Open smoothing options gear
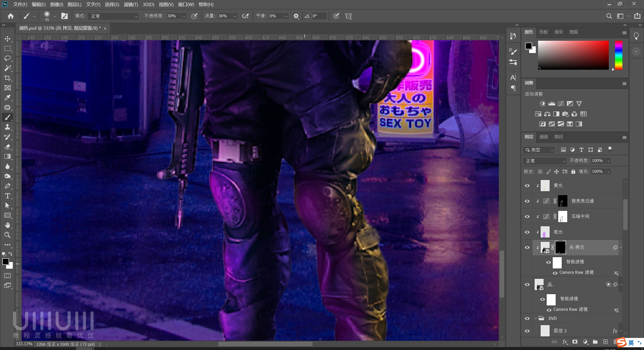Screen dimensions: 644x350 click(x=296, y=16)
